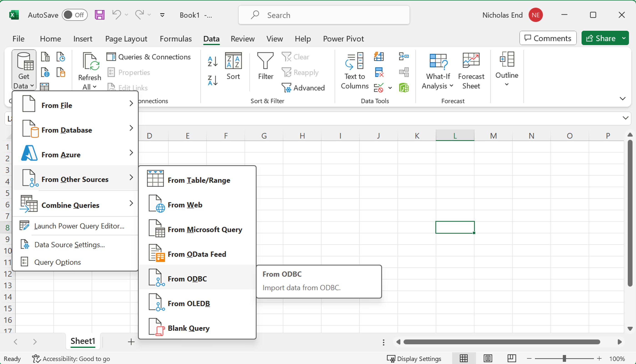636x364 pixels.
Task: Open Data Validation dropdown arrow
Action: 390,88
